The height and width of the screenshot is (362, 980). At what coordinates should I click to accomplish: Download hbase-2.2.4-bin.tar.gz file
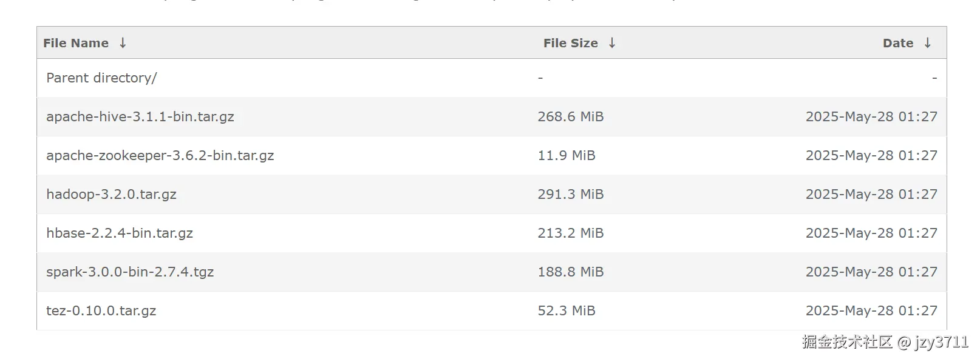tap(120, 233)
